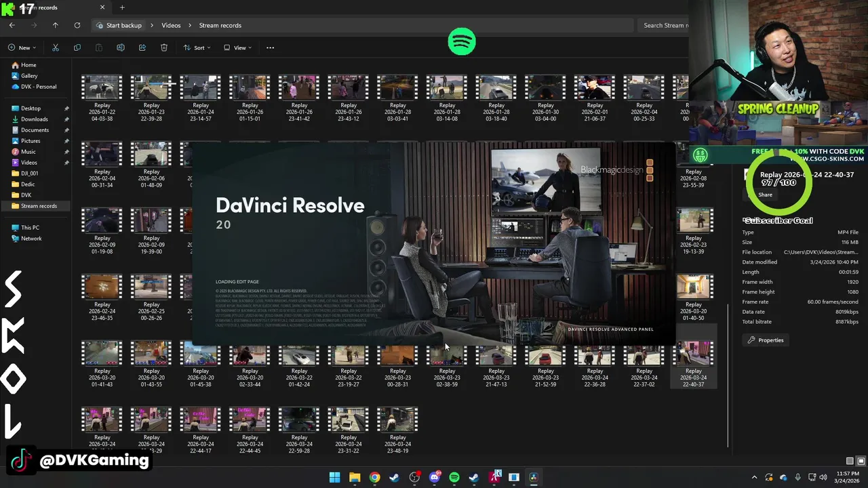Click the microphone icon in system tray
868x488 pixels.
point(798,478)
